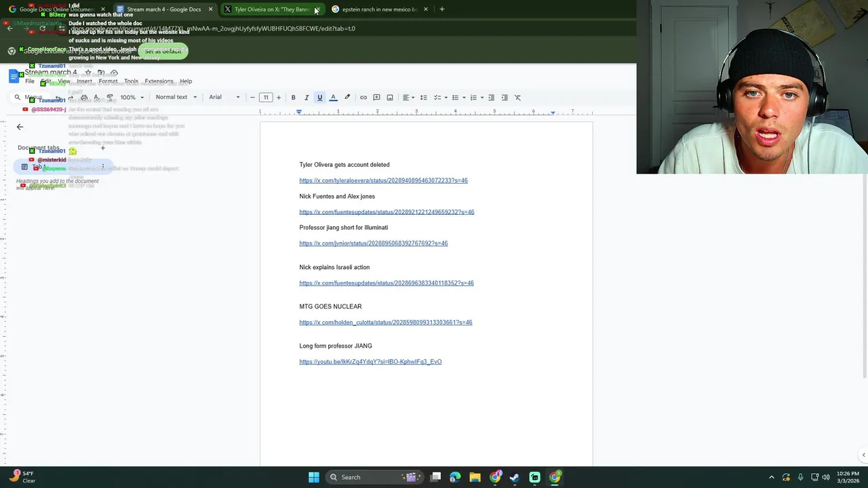The image size is (868, 488).
Task: Toggle italic formatting in the toolbar
Action: [307, 98]
